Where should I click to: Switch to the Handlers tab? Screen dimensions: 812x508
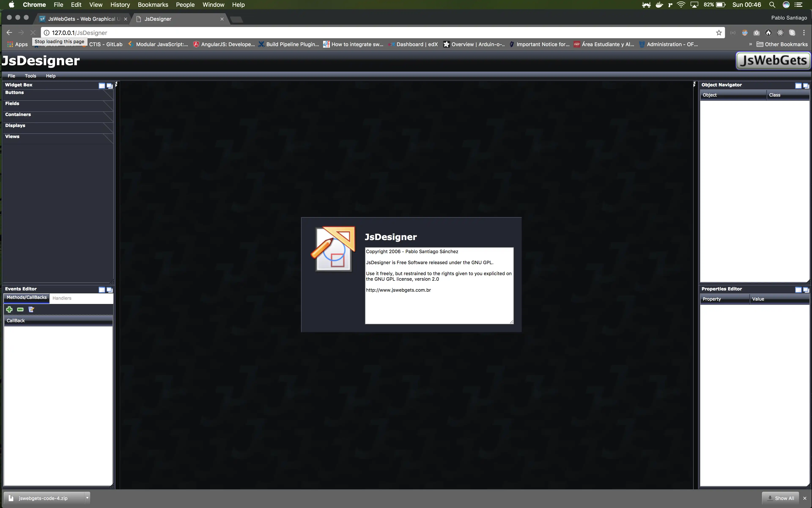[x=62, y=298]
